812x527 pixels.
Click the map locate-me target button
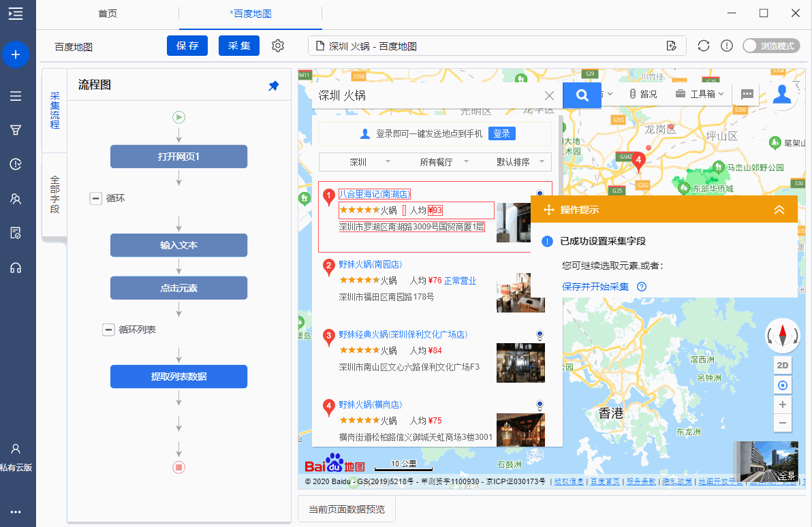click(x=783, y=385)
